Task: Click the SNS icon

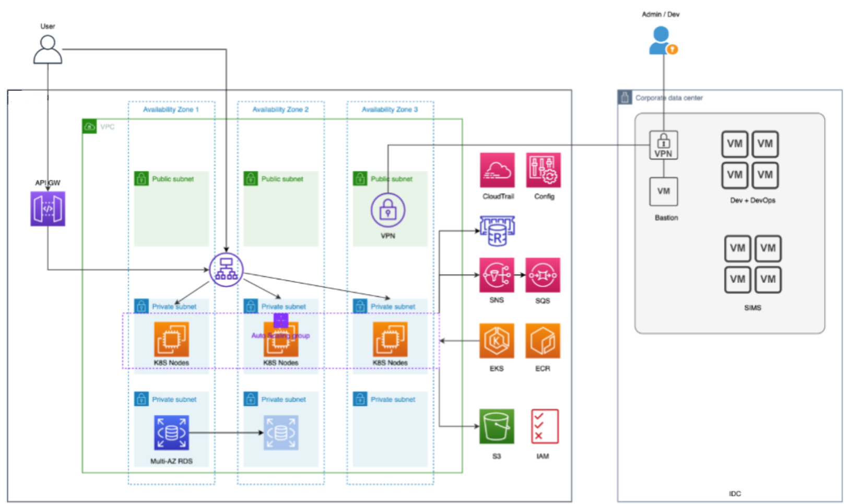Action: (497, 275)
